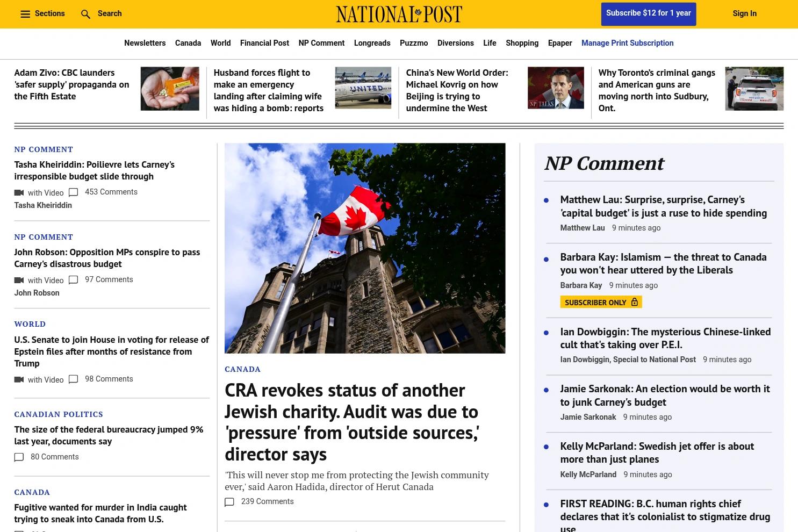This screenshot has height=532, width=798.
Task: Click the Search magnifying glass icon
Action: [x=85, y=14]
